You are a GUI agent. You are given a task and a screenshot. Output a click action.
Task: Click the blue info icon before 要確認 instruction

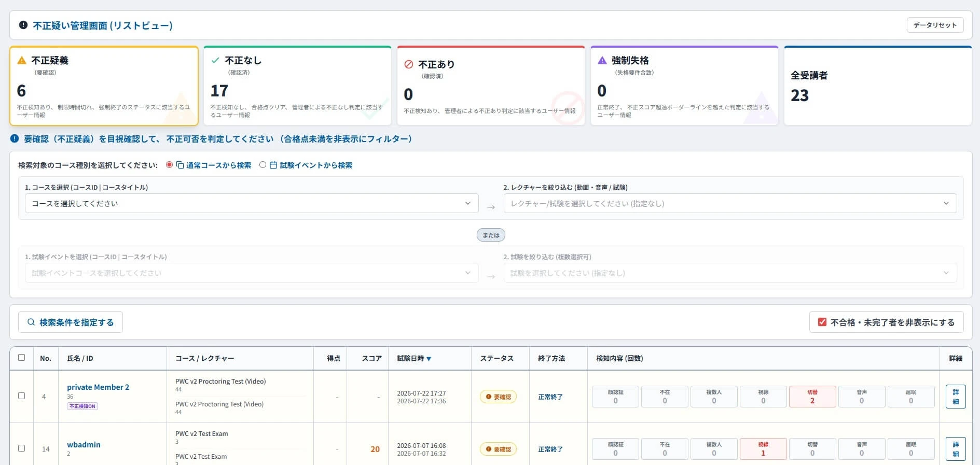pos(15,138)
